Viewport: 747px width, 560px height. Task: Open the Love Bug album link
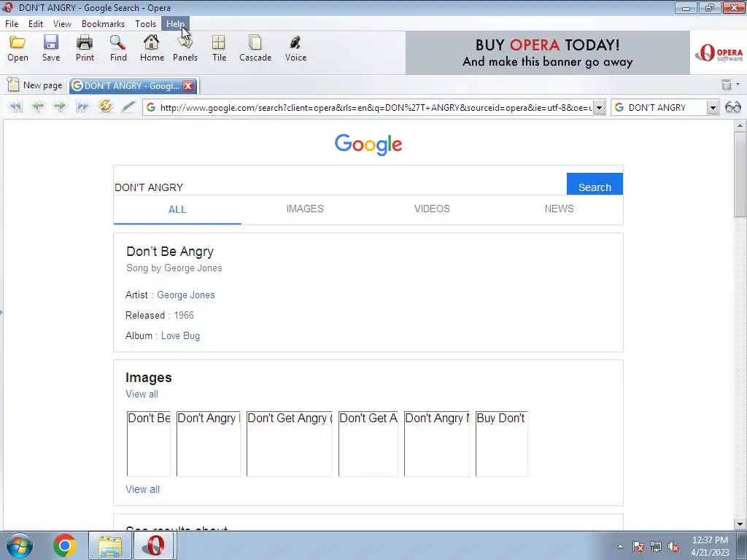181,335
